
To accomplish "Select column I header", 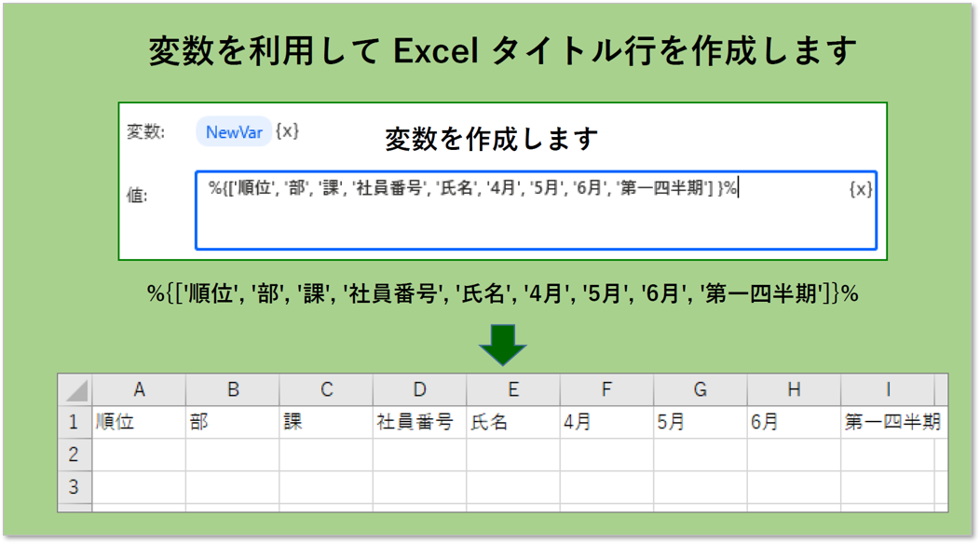I will tap(888, 390).
